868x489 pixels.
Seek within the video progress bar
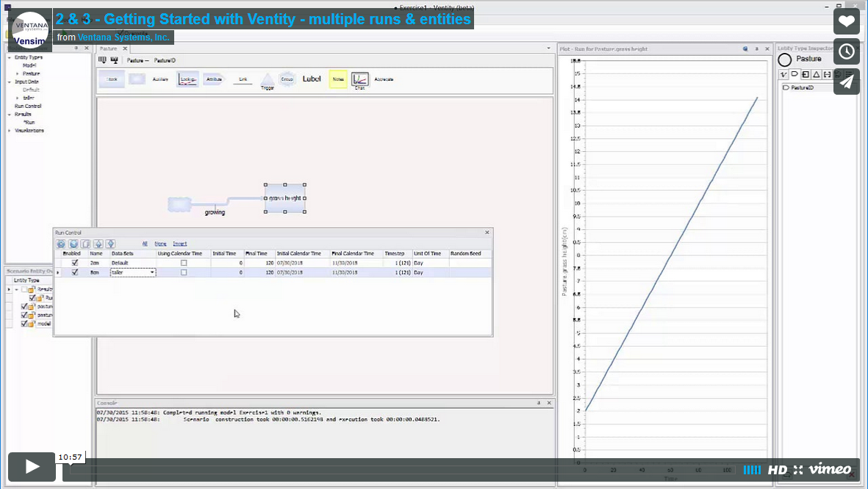click(401, 470)
